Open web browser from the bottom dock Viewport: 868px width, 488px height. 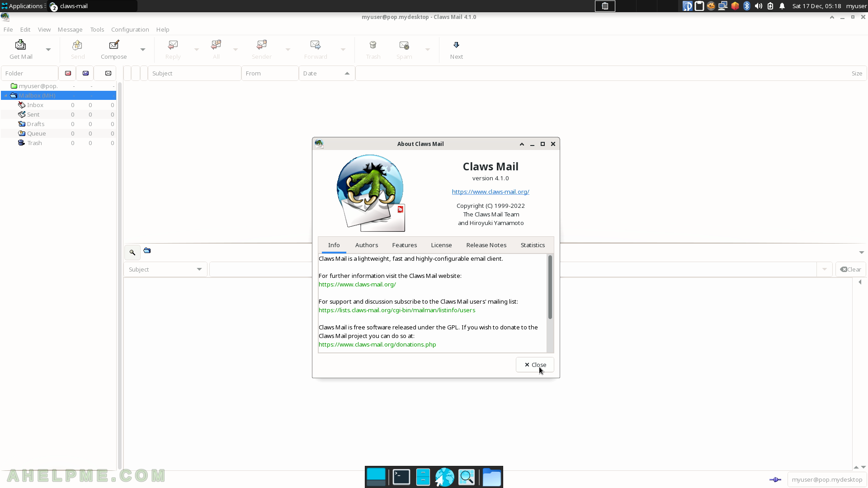[444, 477]
